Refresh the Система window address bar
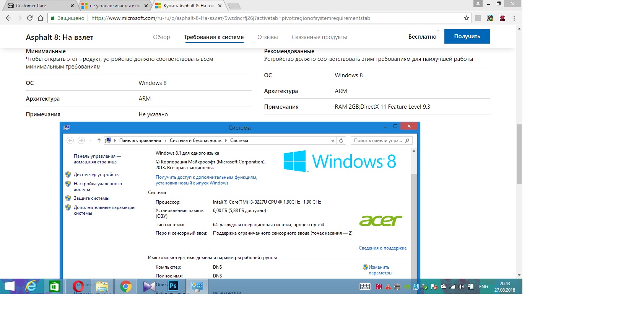Screen dimensions: 644x310 (x=341, y=140)
